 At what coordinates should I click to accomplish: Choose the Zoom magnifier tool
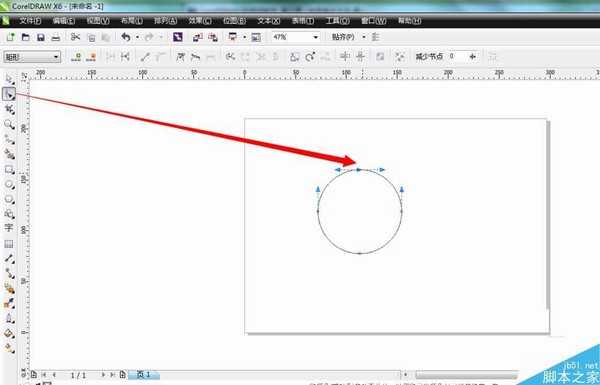(9, 124)
